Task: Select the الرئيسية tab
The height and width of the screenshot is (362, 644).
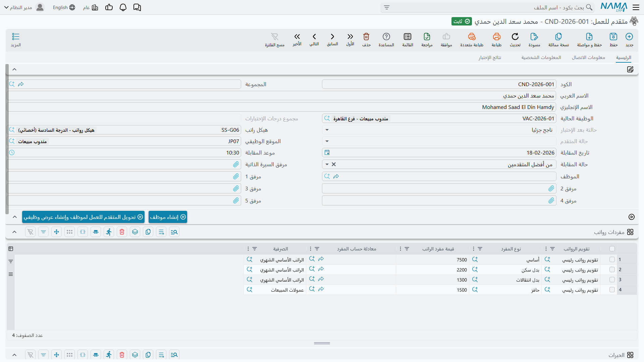Action: coord(624,58)
